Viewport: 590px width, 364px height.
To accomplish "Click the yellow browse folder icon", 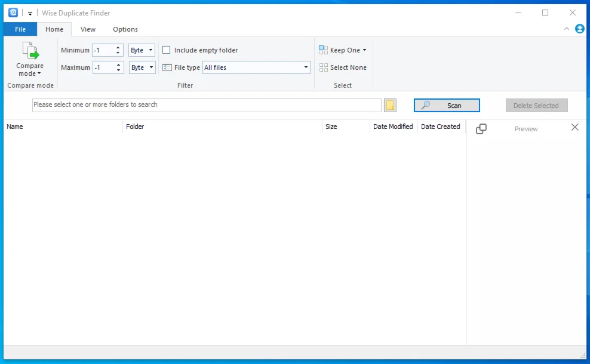I will click(390, 105).
